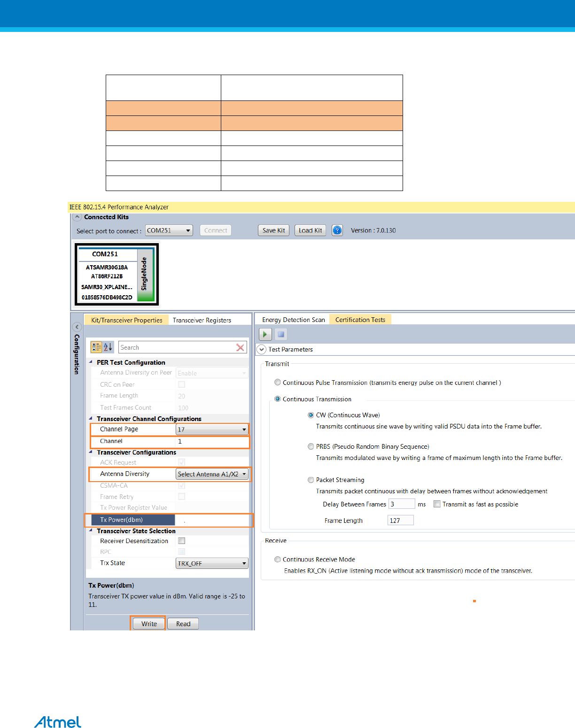Image resolution: width=575 pixels, height=728 pixels.
Task: Open the Channel Page dropdown
Action: [x=212, y=429]
